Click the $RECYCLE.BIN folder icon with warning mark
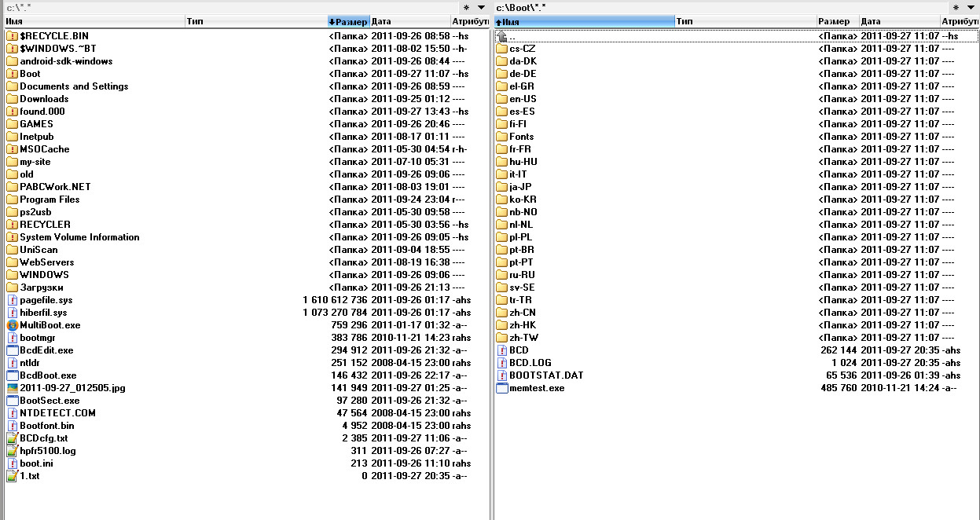Viewport: 980px width, 520px height. [x=12, y=36]
